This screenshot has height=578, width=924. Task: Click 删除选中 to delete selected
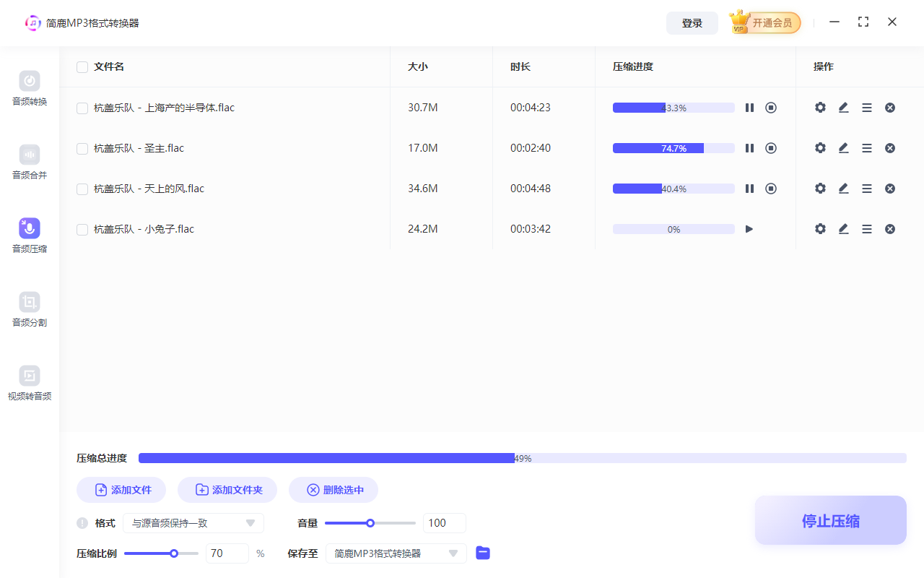[334, 490]
